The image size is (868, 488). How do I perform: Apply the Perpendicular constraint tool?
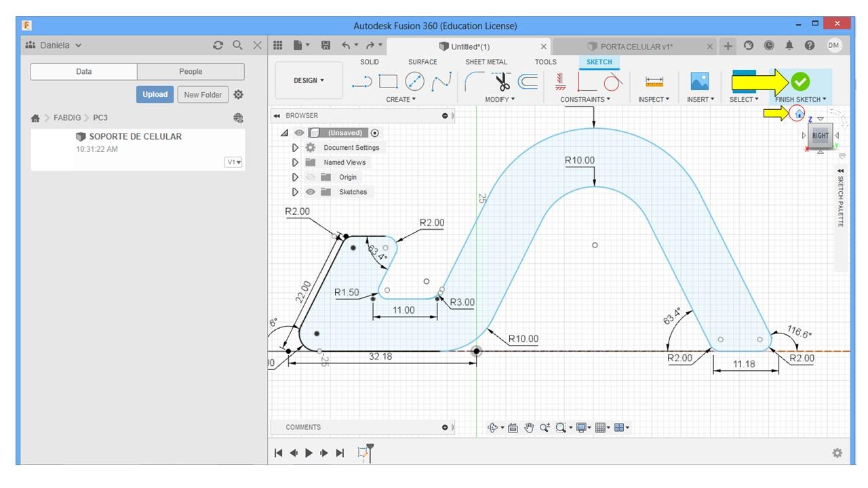pyautogui.click(x=587, y=83)
